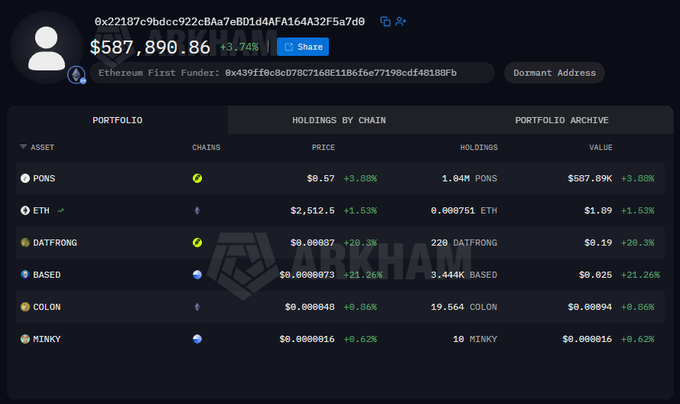Click the +3.74% portfolio change
This screenshot has height=404, width=680.
[x=239, y=47]
